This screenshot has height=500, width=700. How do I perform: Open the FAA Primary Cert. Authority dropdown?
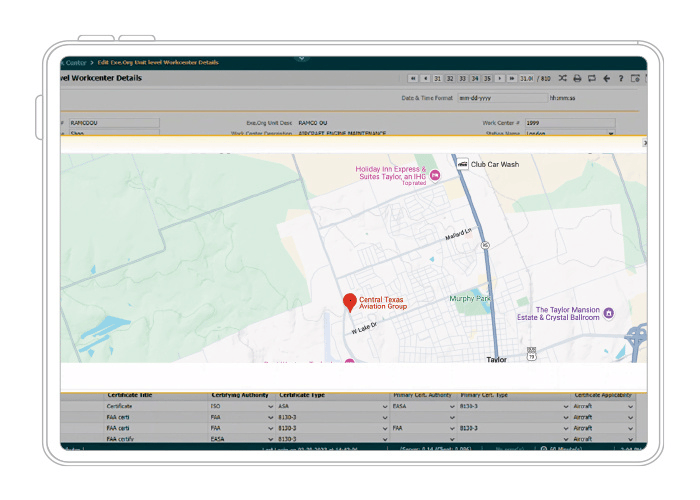(x=452, y=428)
